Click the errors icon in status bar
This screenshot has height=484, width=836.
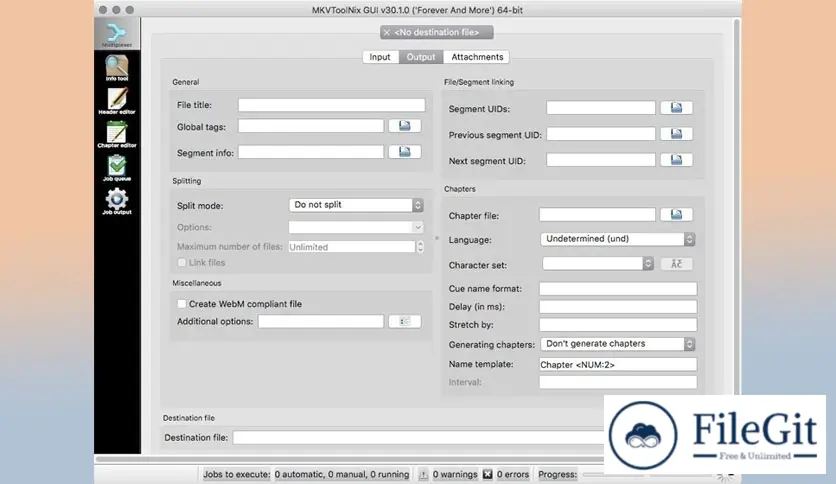coord(487,474)
